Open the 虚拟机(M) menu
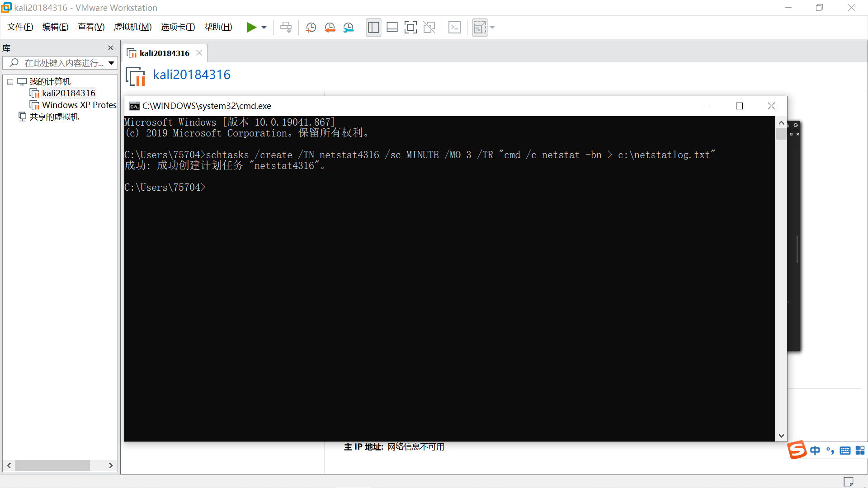 tap(132, 27)
